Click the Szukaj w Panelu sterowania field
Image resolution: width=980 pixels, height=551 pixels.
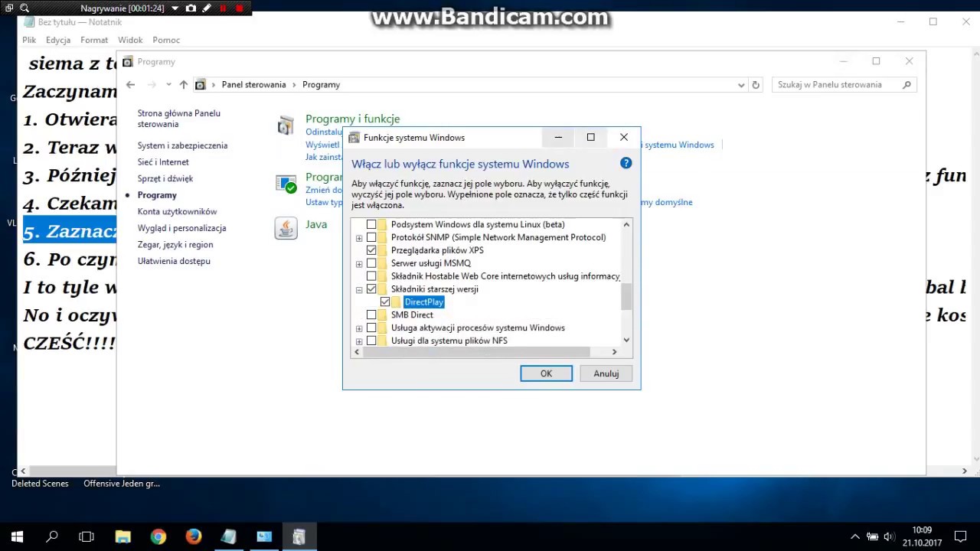844,85
